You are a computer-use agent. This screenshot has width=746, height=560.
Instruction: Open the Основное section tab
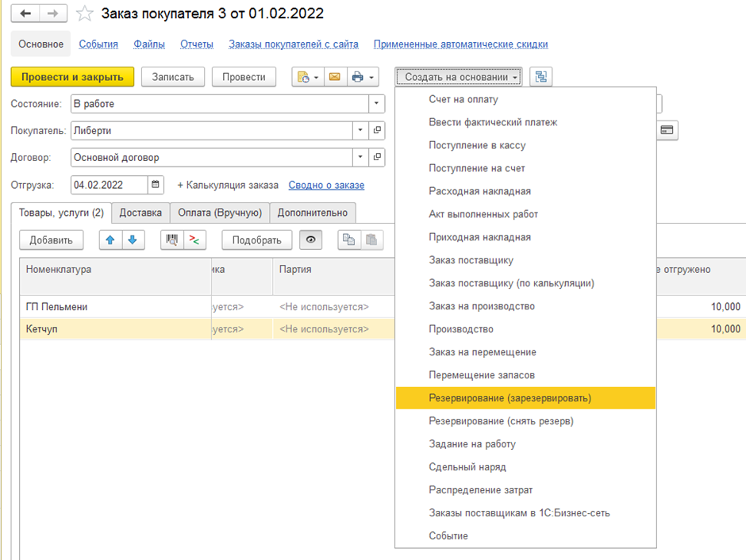[x=41, y=44]
